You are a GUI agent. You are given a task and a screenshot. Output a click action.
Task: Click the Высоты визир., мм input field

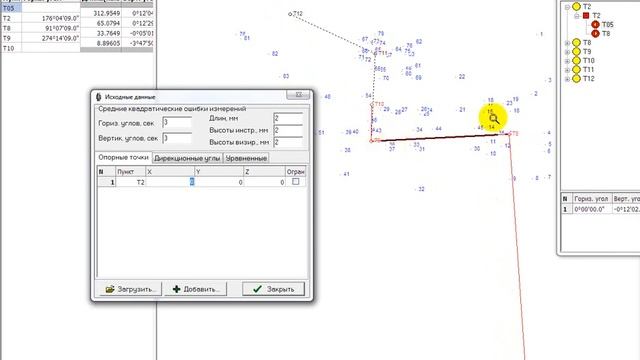(288, 142)
